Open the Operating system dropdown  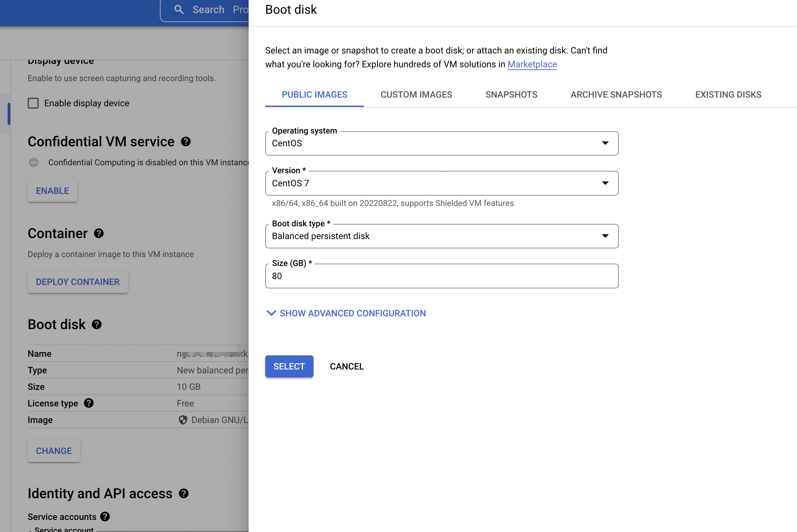pyautogui.click(x=442, y=143)
